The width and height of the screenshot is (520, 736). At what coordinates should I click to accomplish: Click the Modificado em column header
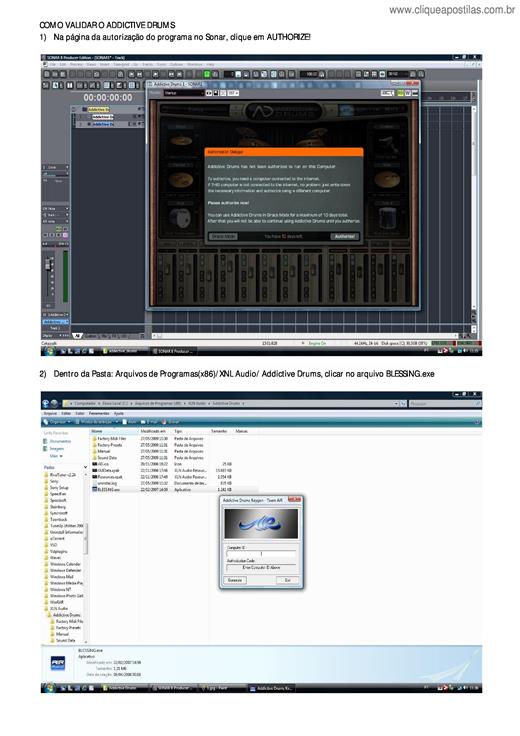(153, 431)
